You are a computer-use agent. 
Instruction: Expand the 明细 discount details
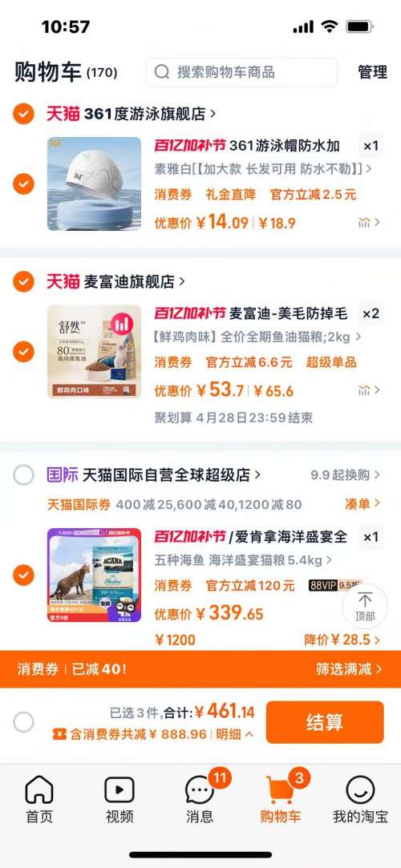tap(235, 735)
